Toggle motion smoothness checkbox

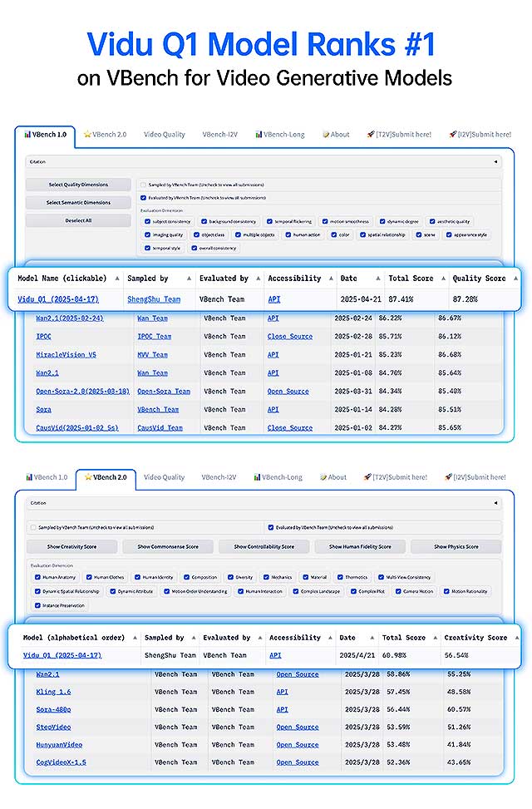coord(325,221)
